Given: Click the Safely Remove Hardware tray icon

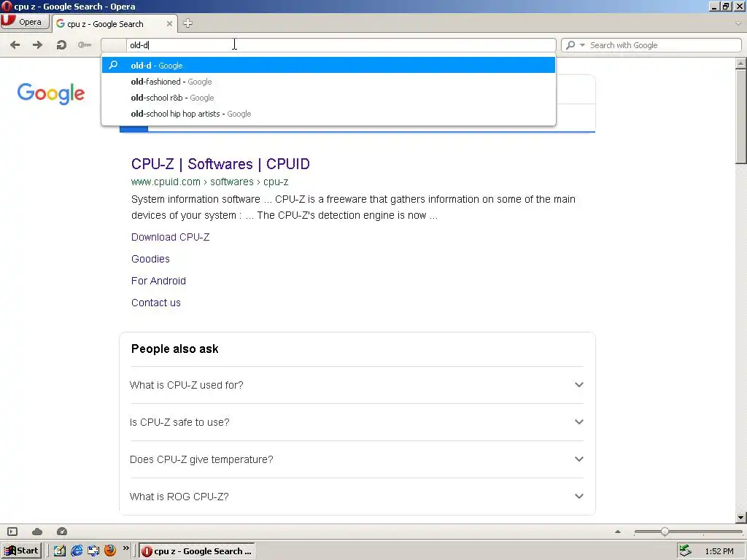Looking at the screenshot, I should [x=685, y=551].
